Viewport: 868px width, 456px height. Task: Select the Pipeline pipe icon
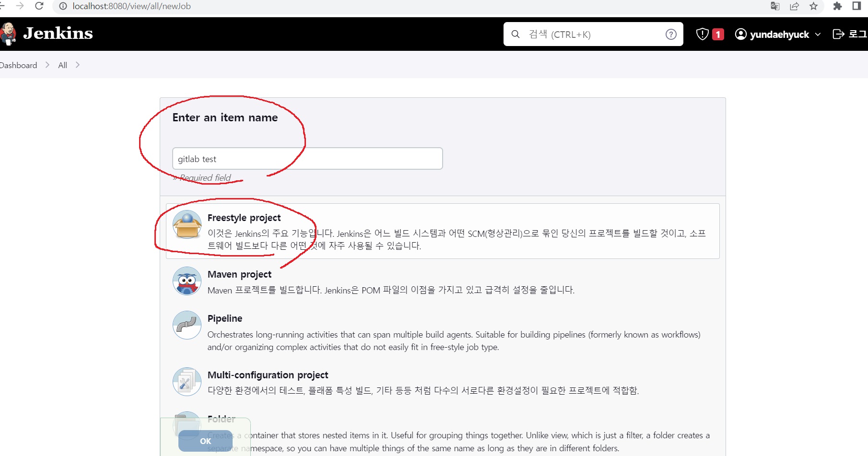coord(187,325)
